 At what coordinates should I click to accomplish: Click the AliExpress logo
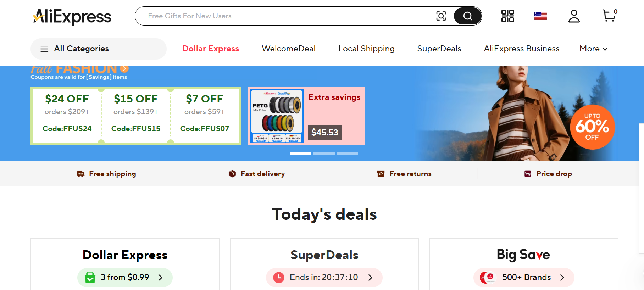72,17
